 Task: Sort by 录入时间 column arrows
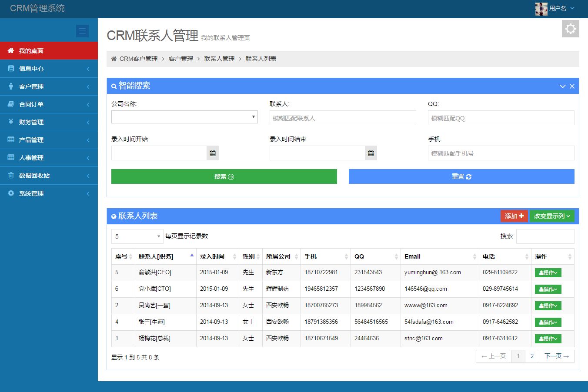[234, 256]
